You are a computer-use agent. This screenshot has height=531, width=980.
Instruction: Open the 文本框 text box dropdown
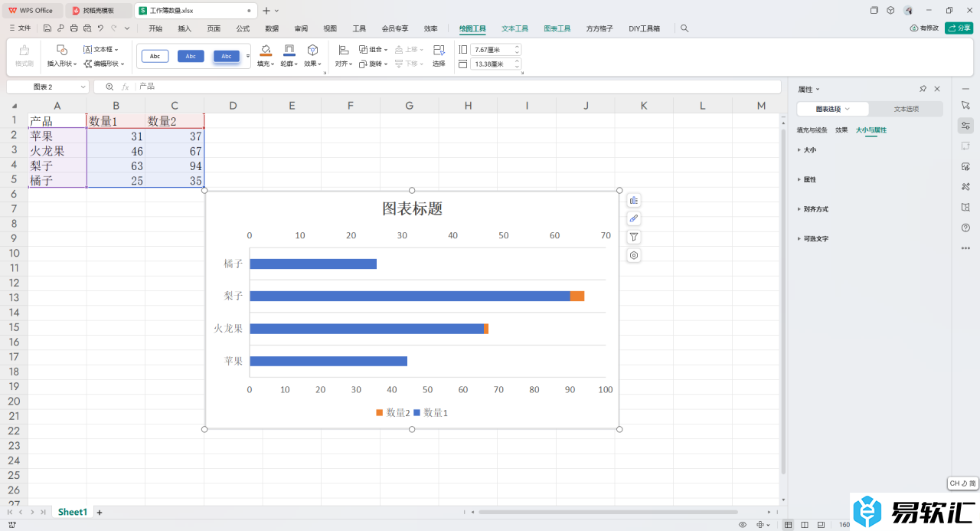(101, 49)
